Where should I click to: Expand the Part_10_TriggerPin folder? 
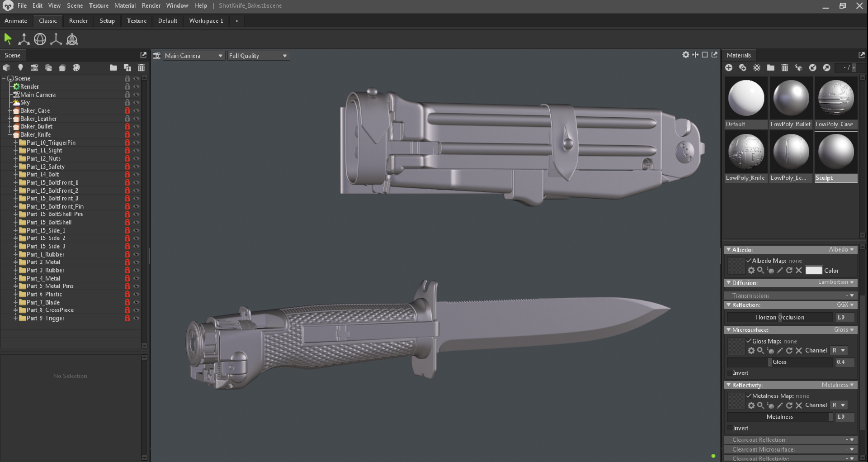(16, 143)
